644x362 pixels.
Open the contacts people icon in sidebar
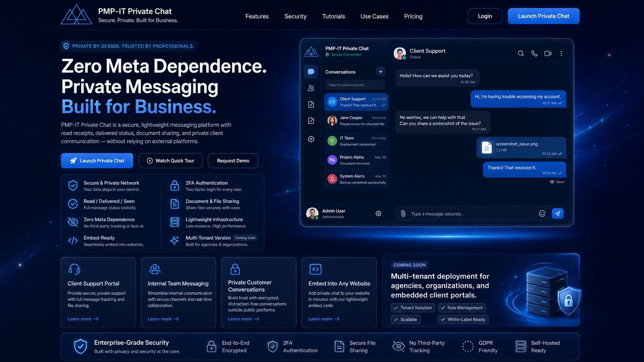tap(311, 88)
